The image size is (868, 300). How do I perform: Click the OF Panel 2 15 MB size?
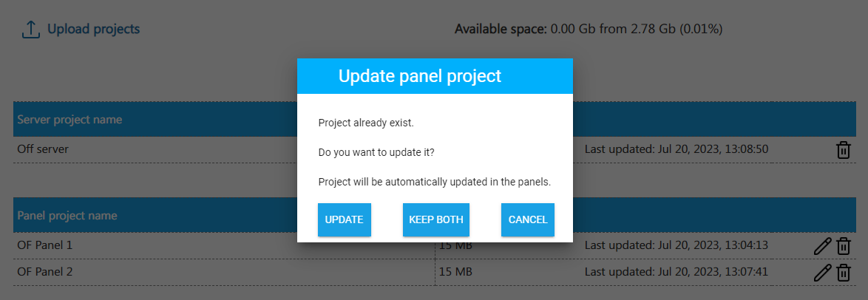click(x=455, y=272)
